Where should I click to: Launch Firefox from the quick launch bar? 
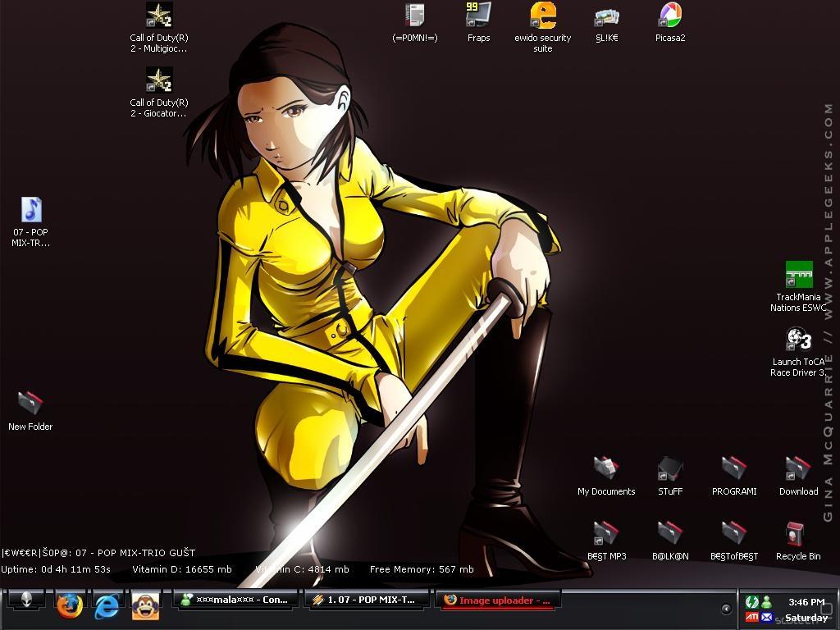(x=70, y=606)
